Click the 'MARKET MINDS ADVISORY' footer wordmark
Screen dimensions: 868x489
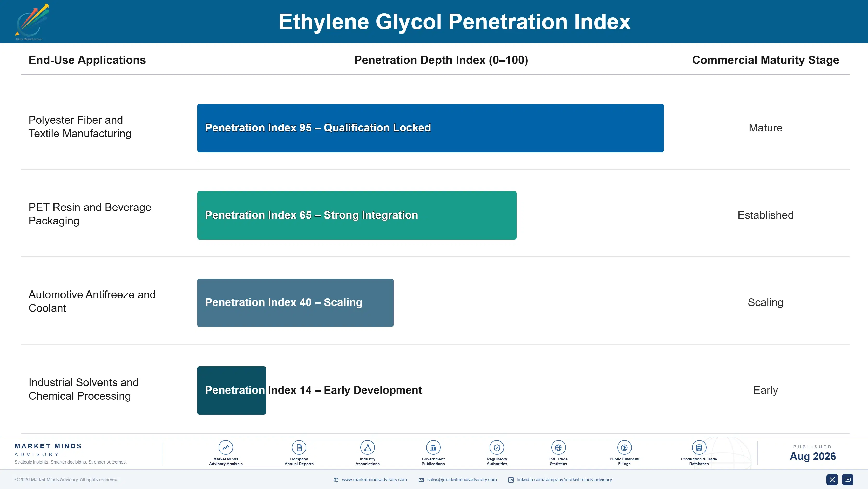[x=48, y=450]
